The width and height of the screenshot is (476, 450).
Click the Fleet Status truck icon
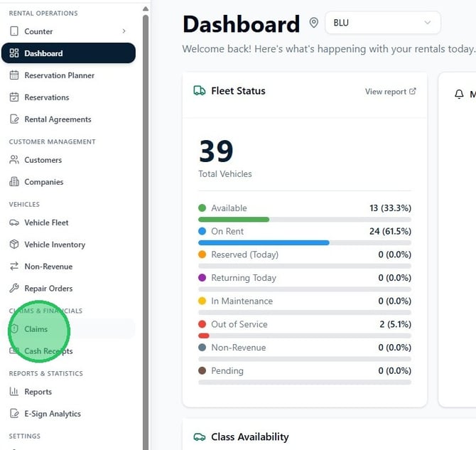[200, 91]
